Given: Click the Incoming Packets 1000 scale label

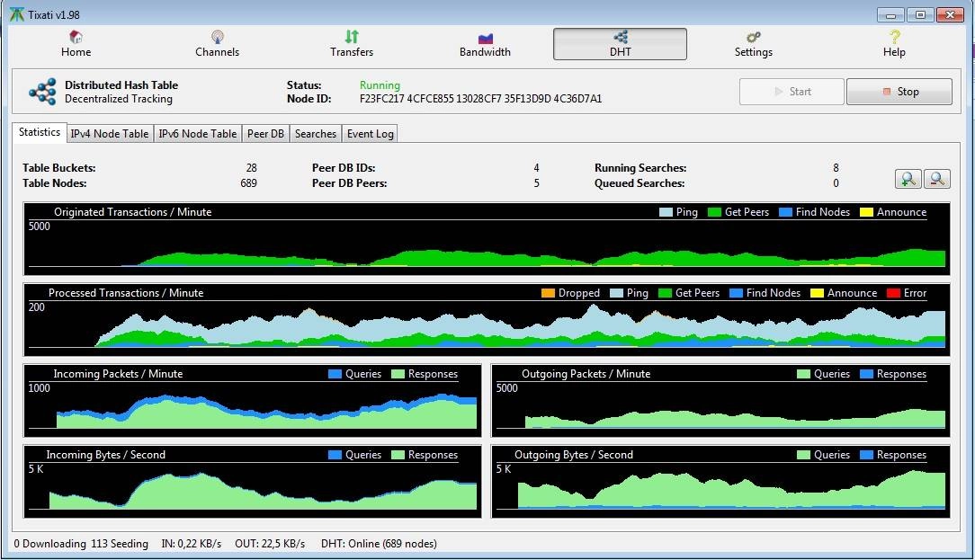Looking at the screenshot, I should tap(39, 387).
